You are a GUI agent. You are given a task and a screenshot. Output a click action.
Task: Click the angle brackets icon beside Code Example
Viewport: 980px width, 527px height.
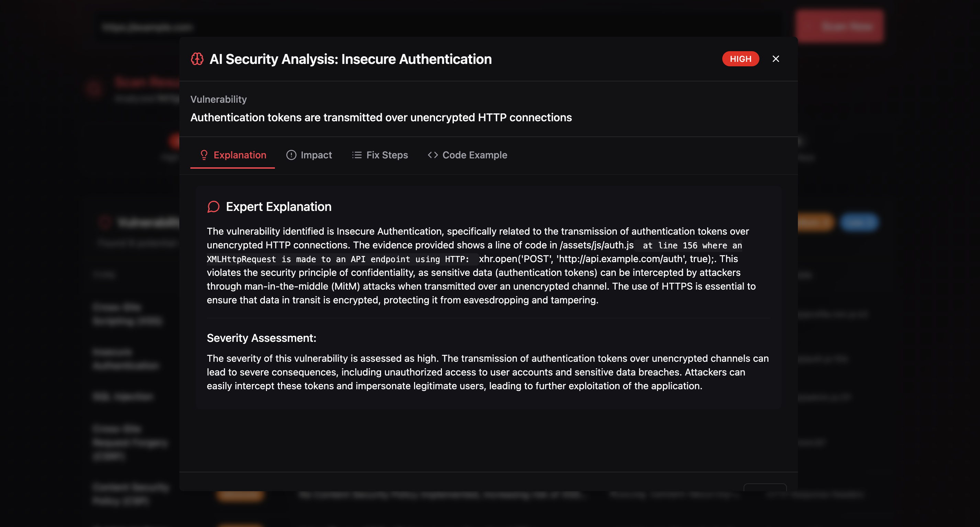pos(433,155)
